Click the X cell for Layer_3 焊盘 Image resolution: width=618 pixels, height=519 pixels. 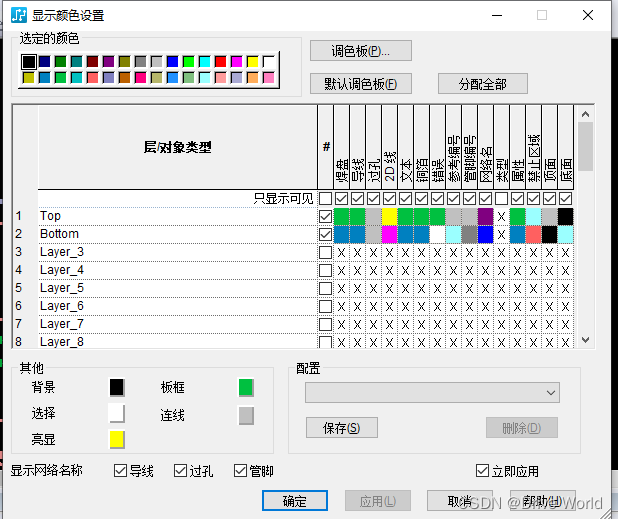click(x=341, y=253)
